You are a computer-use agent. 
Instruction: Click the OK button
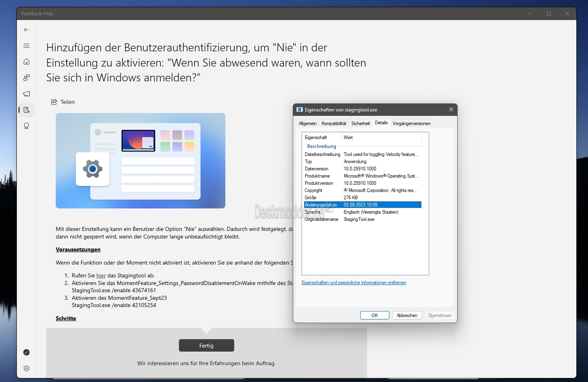(x=375, y=315)
